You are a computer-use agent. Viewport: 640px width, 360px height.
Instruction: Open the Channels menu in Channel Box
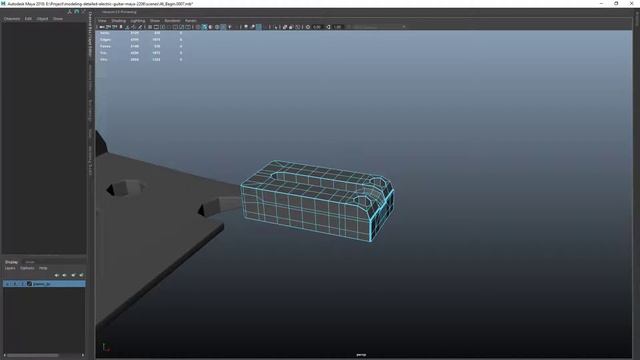point(12,19)
